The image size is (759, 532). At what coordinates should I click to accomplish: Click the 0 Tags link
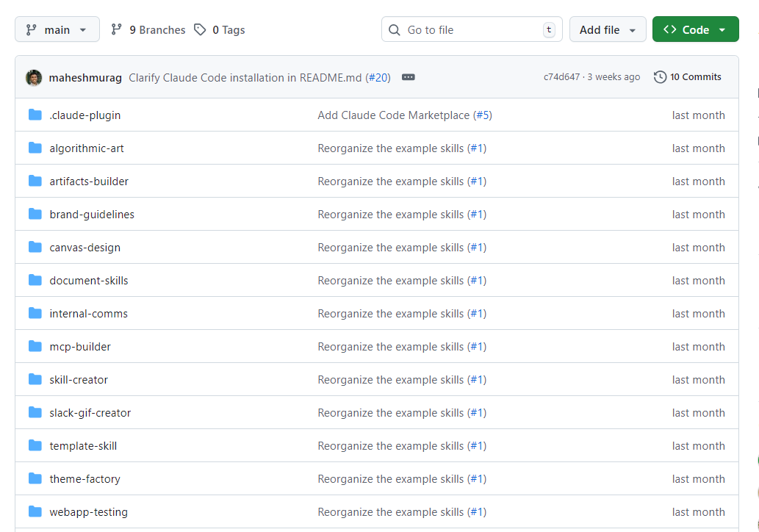(x=219, y=30)
